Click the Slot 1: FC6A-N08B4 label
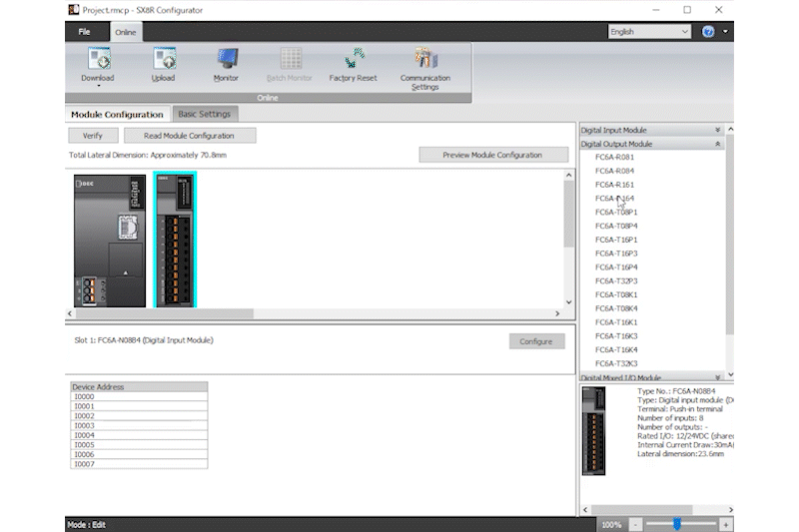 [x=144, y=340]
